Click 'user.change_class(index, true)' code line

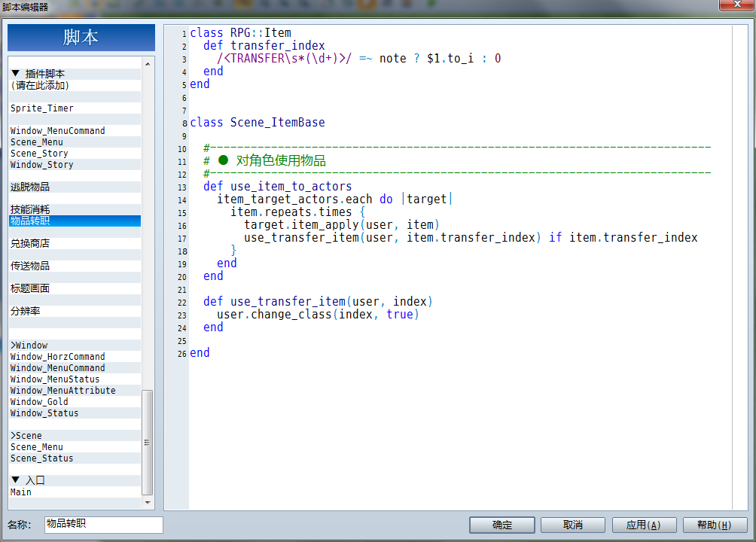[x=319, y=315]
